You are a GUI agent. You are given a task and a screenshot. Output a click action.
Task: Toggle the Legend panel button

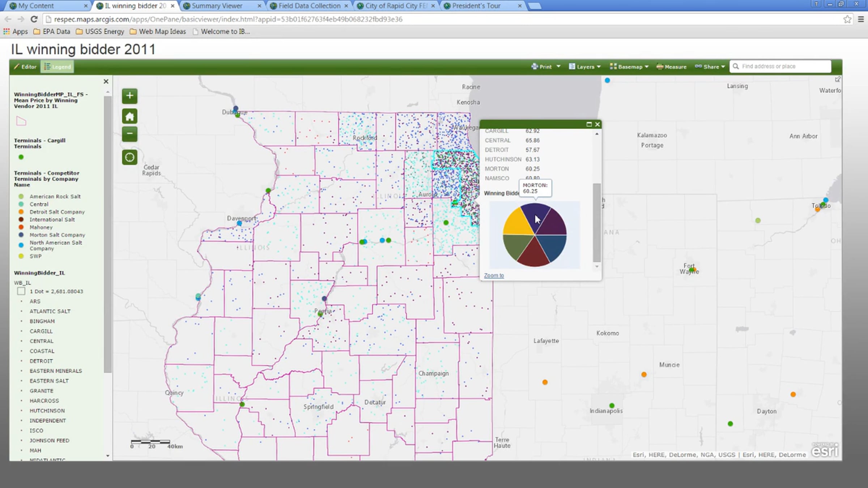(57, 67)
